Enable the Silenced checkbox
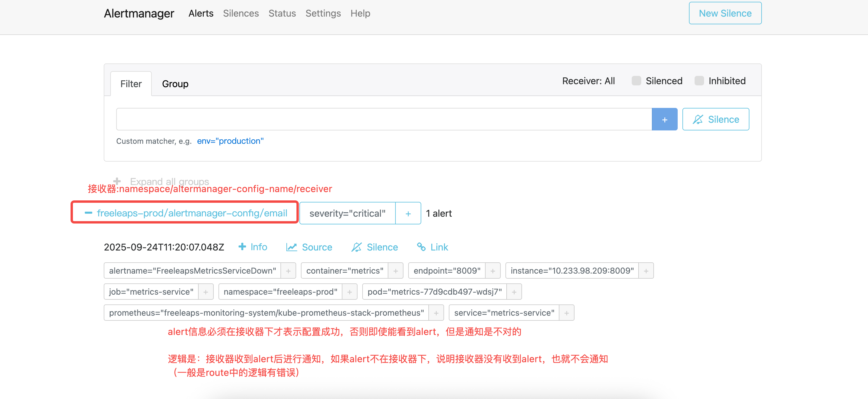Viewport: 868px width, 399px height. tap(636, 81)
